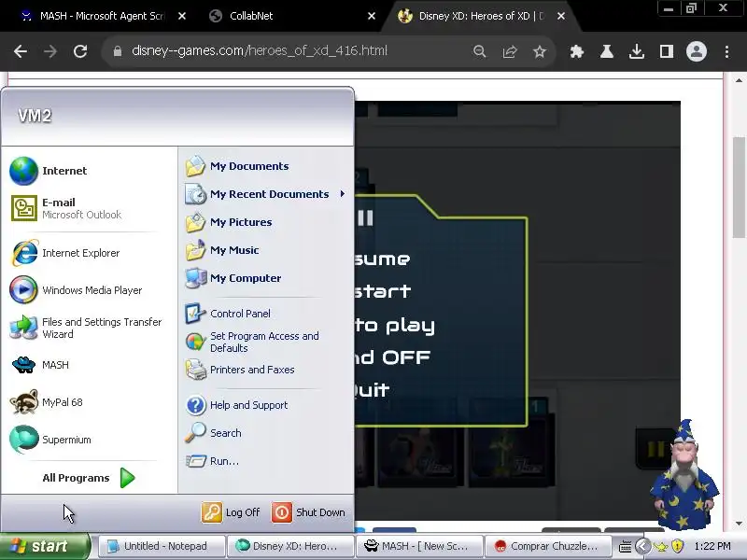The width and height of the screenshot is (747, 560).
Task: Open the on-screen keyboard tray icon
Action: [x=625, y=547]
